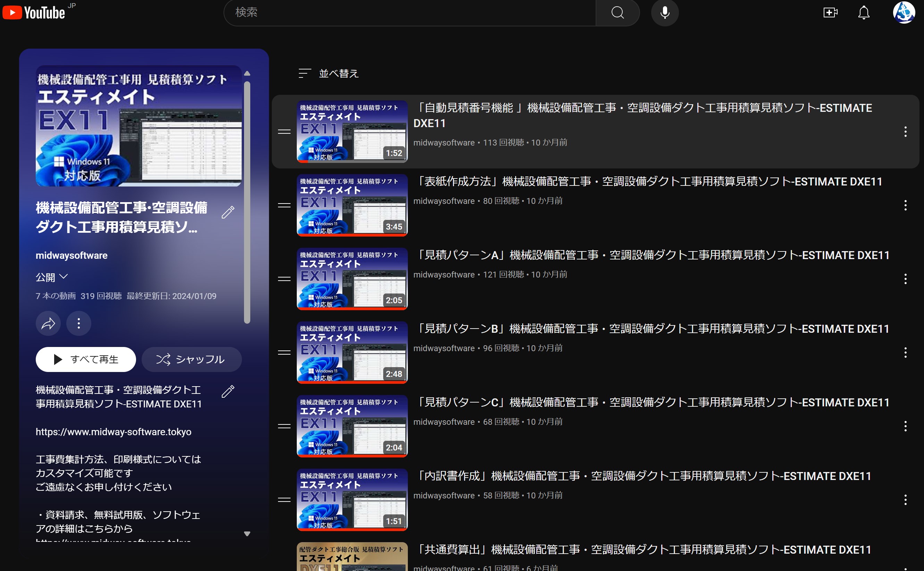
Task: Open action menu for 見積パターンA video
Action: pyautogui.click(x=905, y=279)
